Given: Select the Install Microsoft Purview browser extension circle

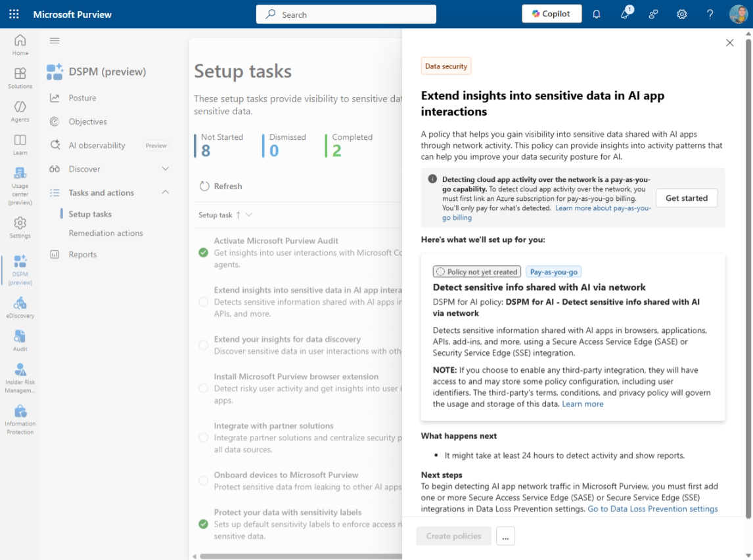Looking at the screenshot, I should click(204, 389).
